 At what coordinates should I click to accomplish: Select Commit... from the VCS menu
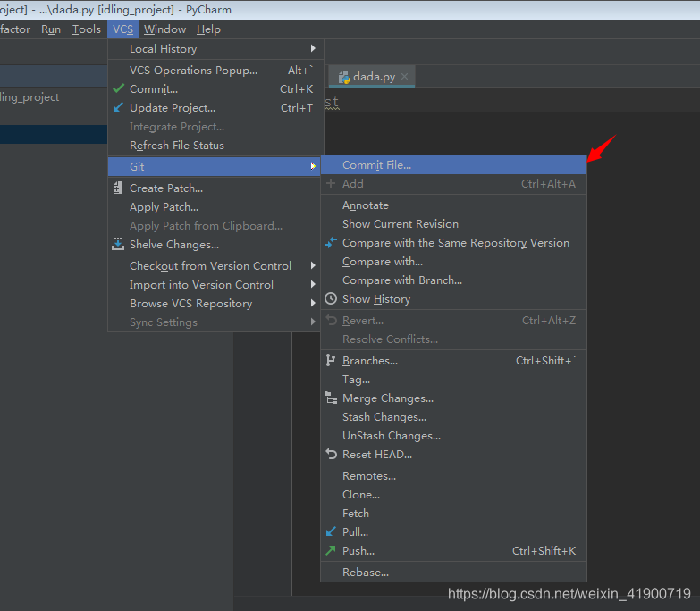[x=215, y=89]
